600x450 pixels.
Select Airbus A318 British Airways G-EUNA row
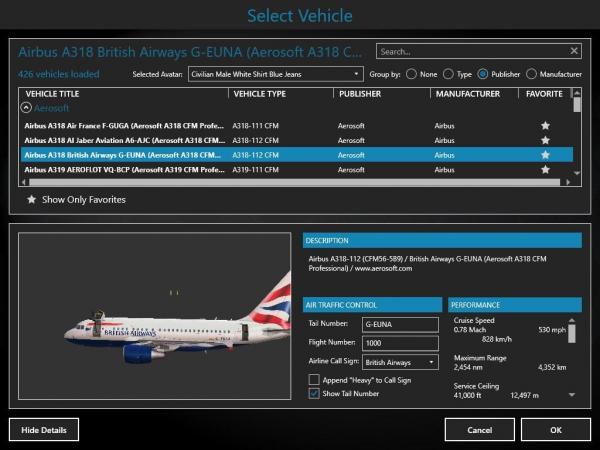[297, 155]
